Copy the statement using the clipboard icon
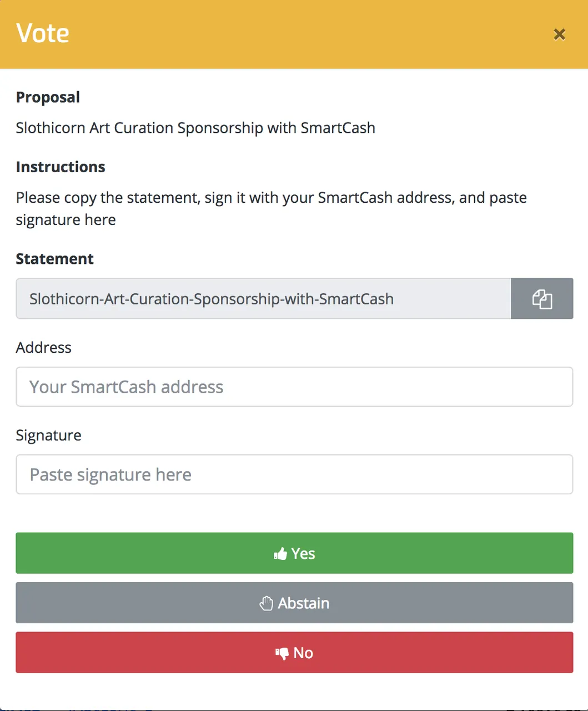Screen dimensions: 588x711 (x=542, y=298)
